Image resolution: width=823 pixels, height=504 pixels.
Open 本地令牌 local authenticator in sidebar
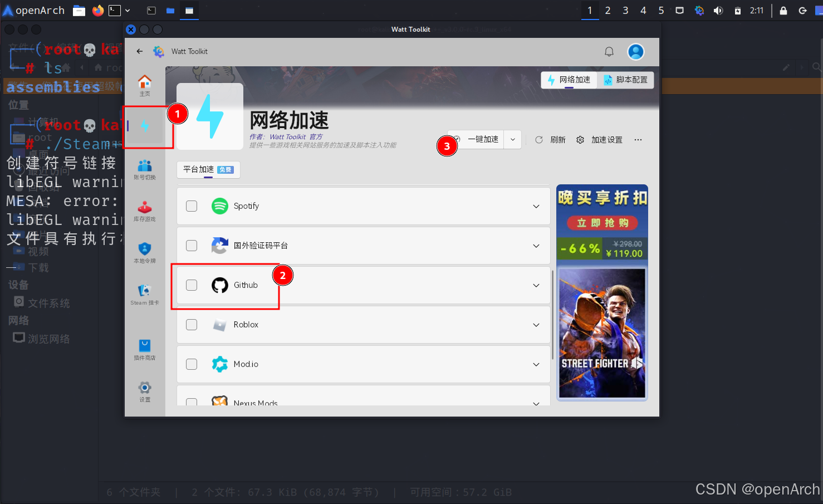[x=145, y=253]
